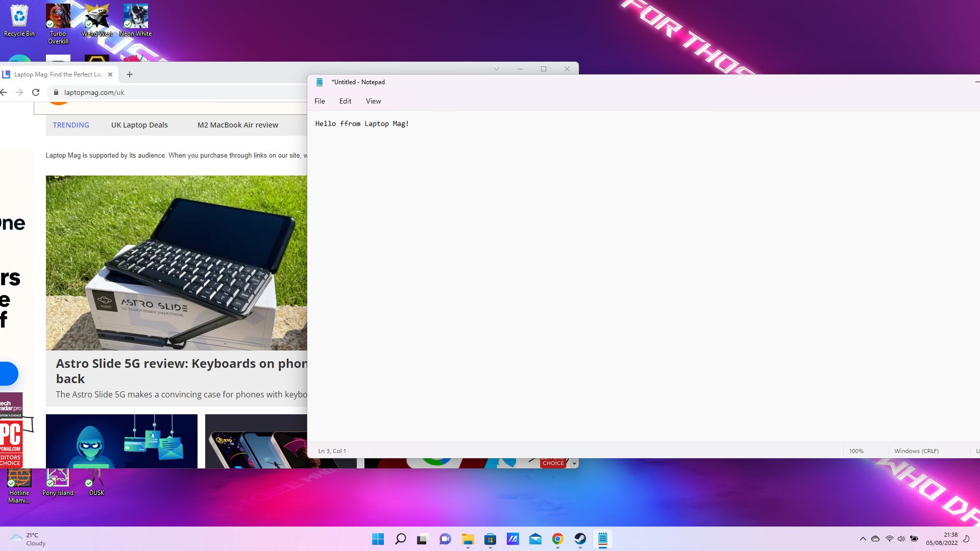Open the Steam client from taskbar
This screenshot has width=980, height=551.
pos(580,539)
